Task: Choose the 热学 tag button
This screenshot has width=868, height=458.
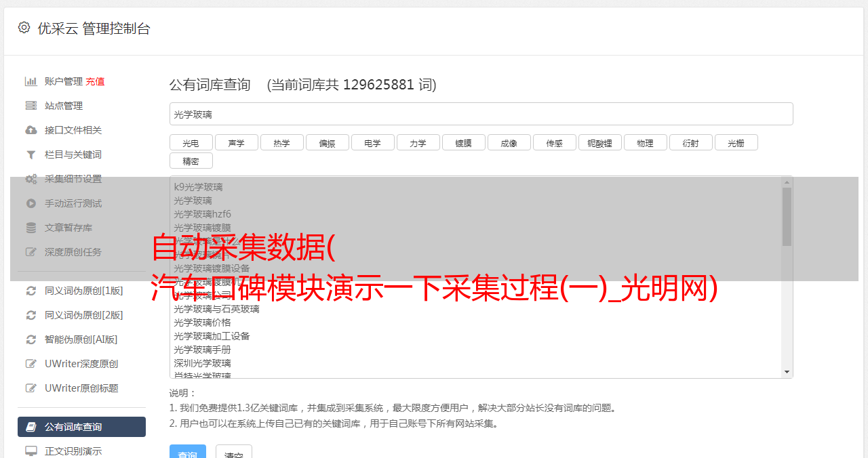Action: tap(282, 142)
